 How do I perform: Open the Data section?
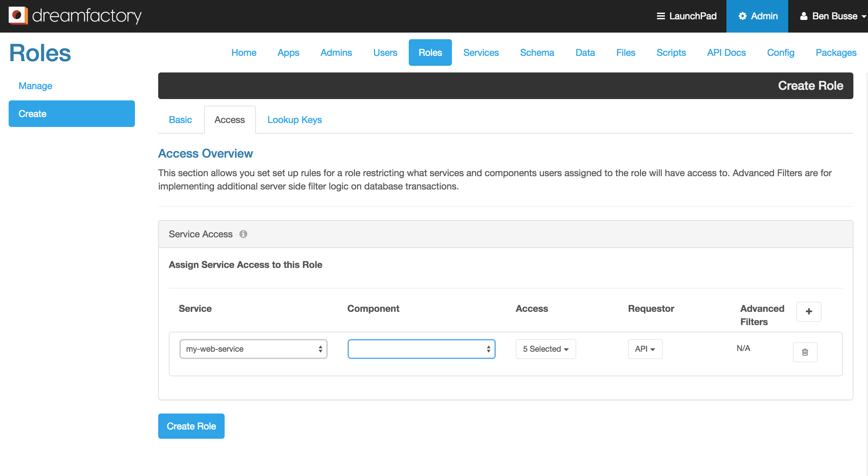585,53
